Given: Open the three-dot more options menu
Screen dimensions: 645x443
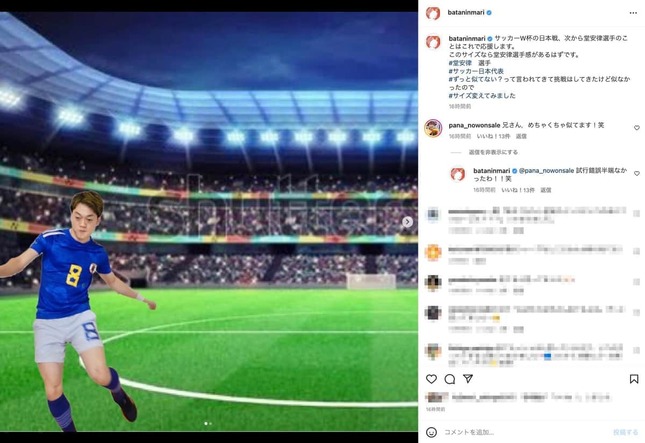Looking at the screenshot, I should [633, 13].
